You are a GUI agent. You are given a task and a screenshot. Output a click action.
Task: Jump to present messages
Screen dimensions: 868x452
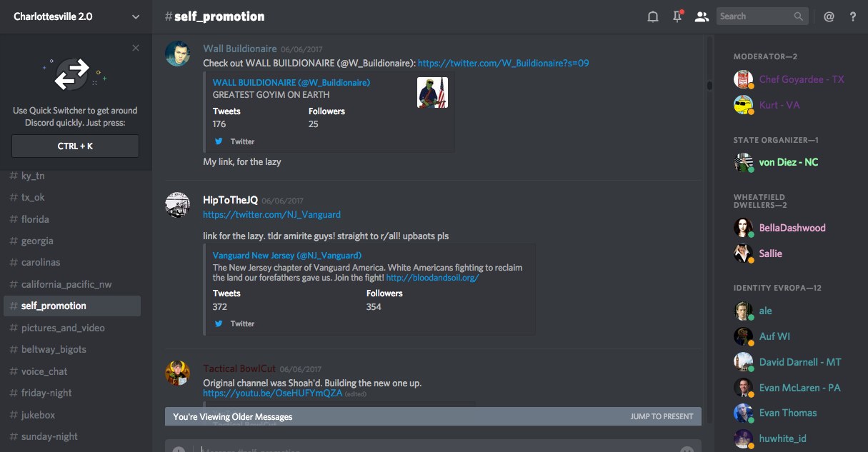[x=662, y=416]
